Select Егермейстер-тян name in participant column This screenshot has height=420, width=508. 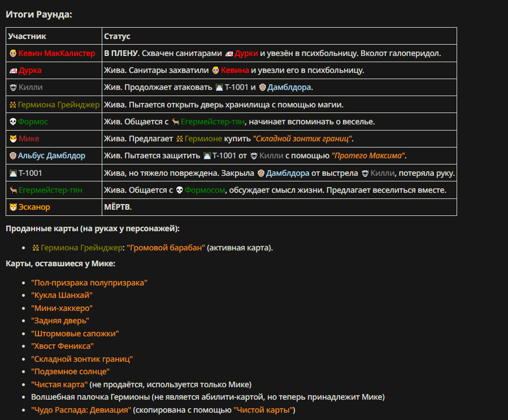pos(50,190)
